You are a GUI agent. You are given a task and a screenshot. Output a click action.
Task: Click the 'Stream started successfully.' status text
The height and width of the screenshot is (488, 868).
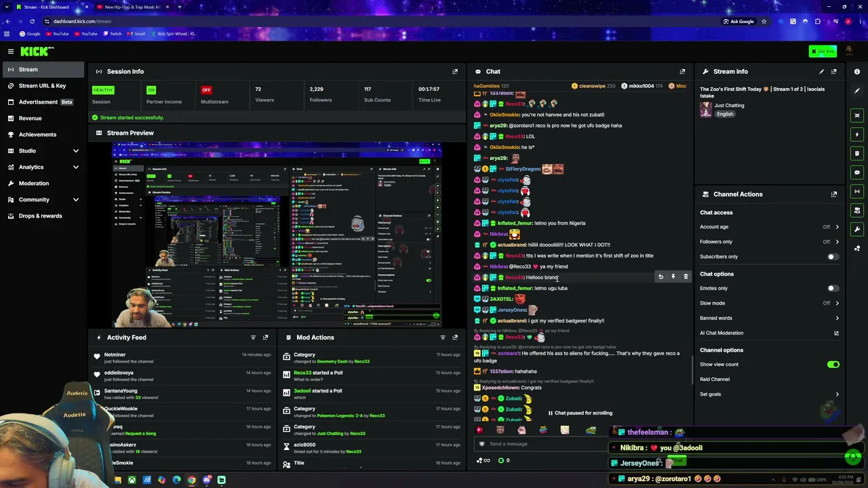click(132, 117)
